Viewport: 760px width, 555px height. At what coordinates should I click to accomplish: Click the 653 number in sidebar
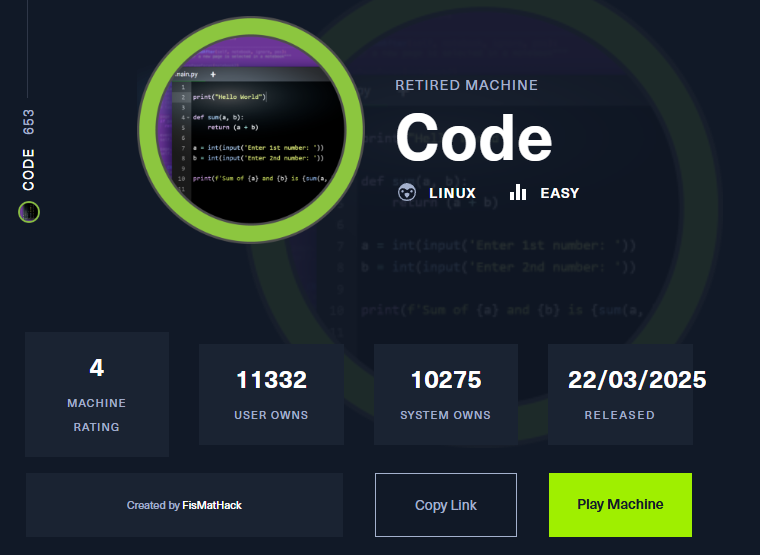pos(29,121)
